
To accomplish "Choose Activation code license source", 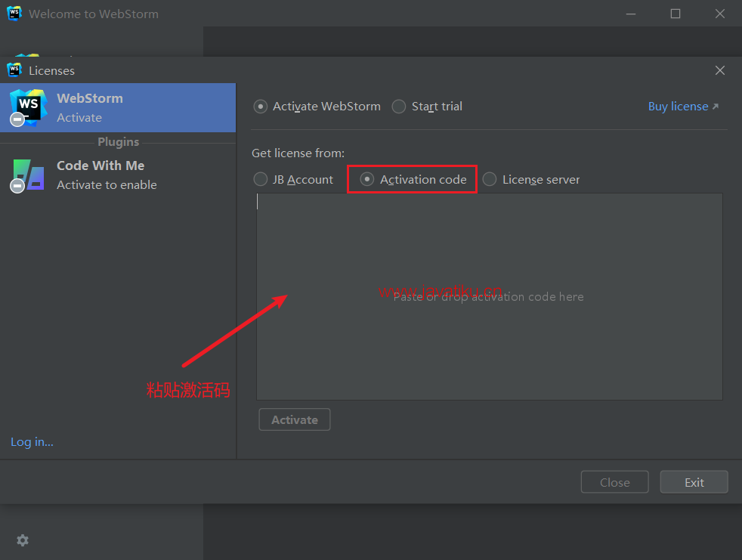I will pyautogui.click(x=366, y=179).
